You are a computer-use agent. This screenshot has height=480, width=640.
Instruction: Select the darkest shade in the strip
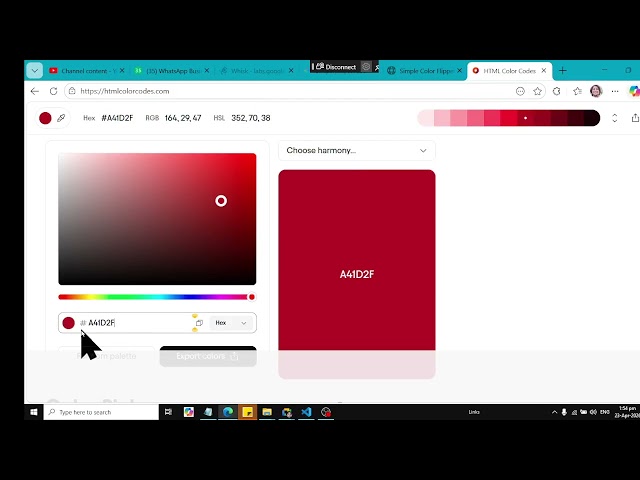click(x=591, y=118)
